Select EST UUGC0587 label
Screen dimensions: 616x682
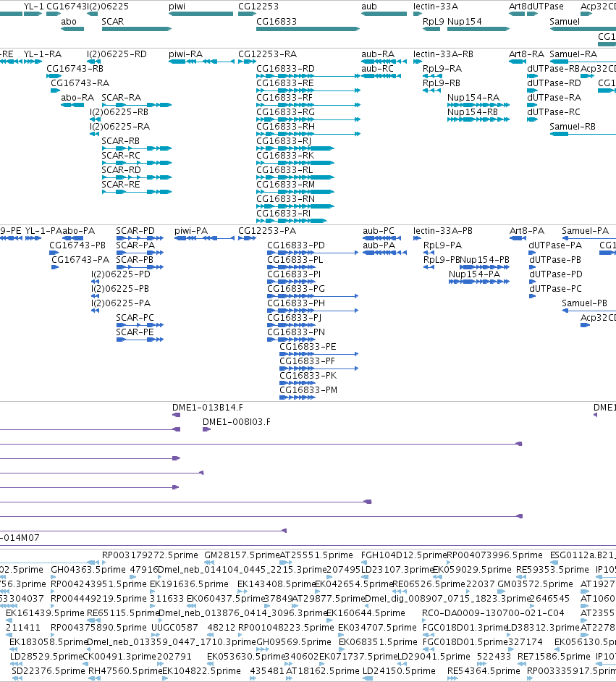click(174, 628)
